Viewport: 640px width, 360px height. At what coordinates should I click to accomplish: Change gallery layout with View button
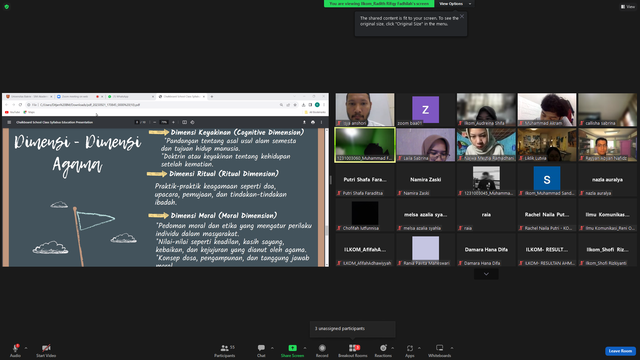coord(628,7)
